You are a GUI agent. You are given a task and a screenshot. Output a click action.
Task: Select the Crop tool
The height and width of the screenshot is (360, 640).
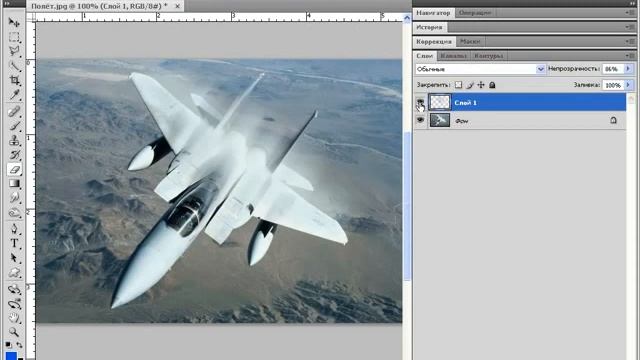click(x=14, y=80)
